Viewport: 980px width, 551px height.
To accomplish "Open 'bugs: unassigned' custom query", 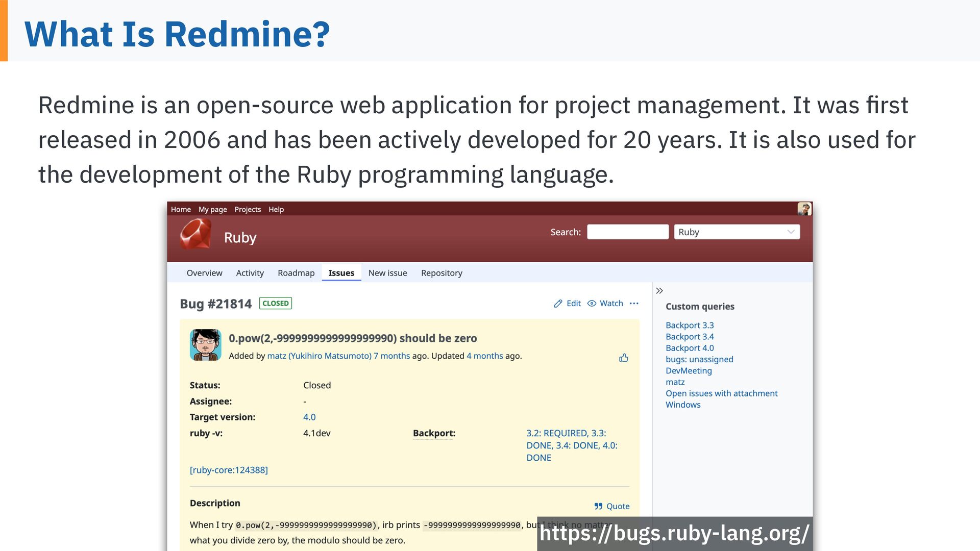I will point(699,359).
